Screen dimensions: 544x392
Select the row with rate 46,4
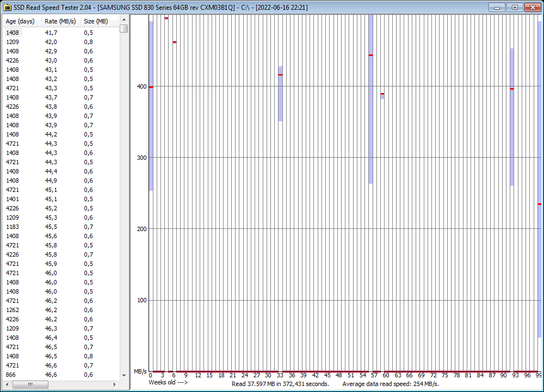[x=61, y=338]
